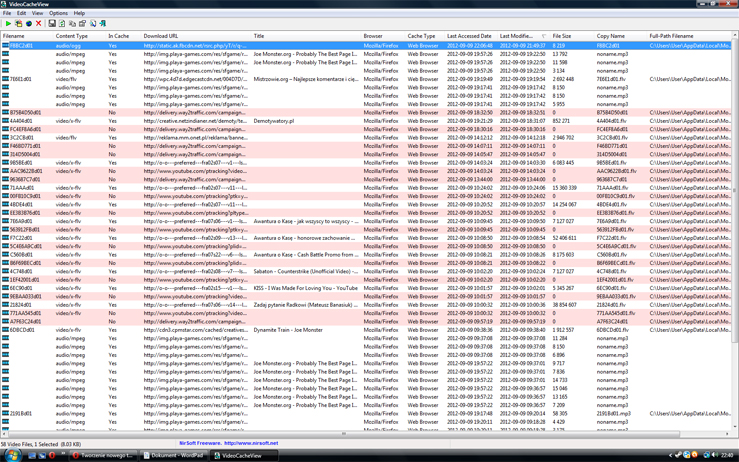
Task: Click file size 15 360 339
Action: tap(564, 188)
